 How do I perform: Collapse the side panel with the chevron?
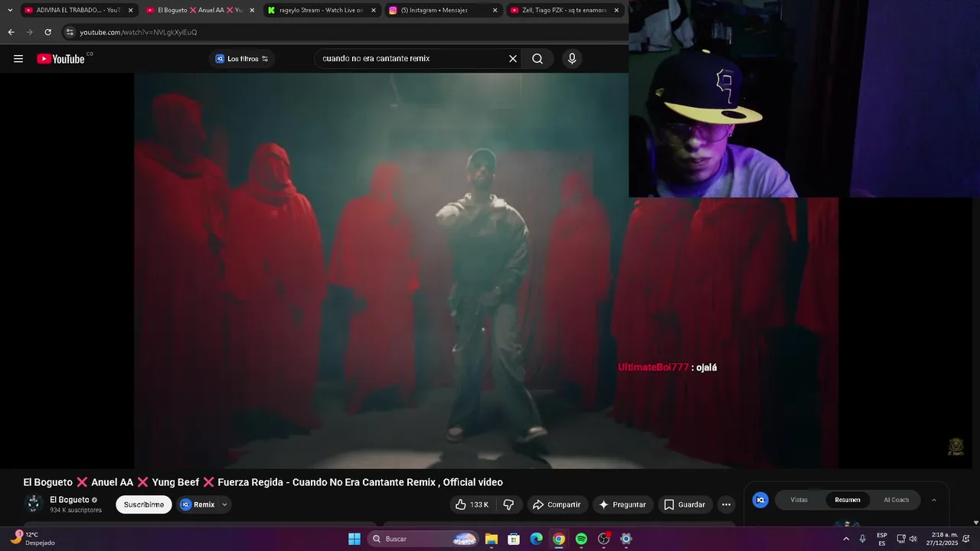pos(934,500)
